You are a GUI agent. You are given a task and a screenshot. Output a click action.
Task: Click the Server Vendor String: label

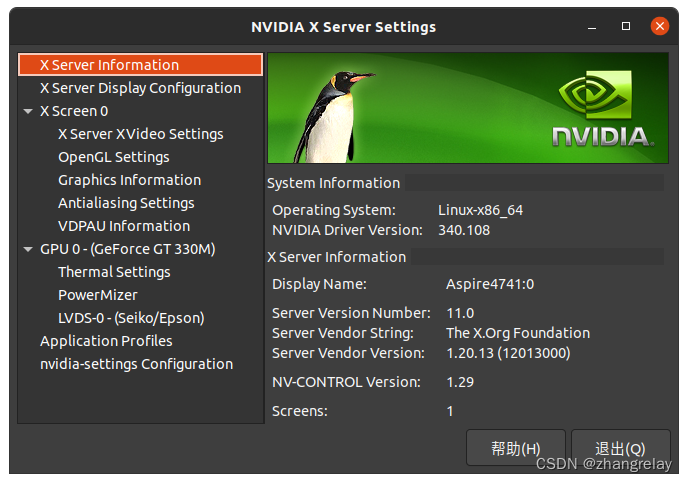pyautogui.click(x=343, y=333)
